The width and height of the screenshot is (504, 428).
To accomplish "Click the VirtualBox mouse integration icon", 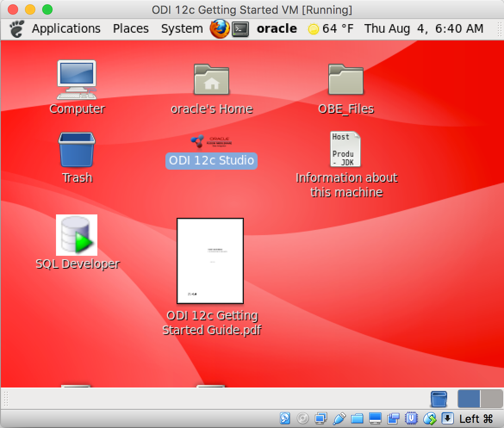I will click(430, 419).
